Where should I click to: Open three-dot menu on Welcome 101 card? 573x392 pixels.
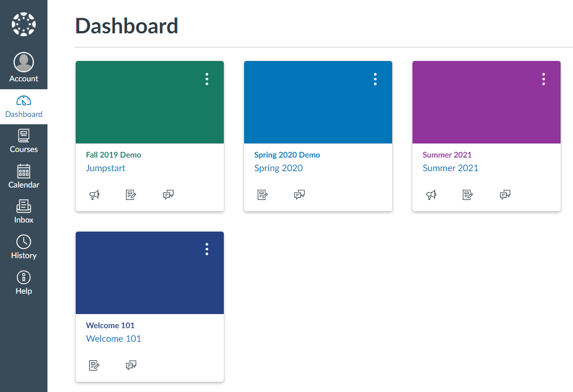coord(207,250)
